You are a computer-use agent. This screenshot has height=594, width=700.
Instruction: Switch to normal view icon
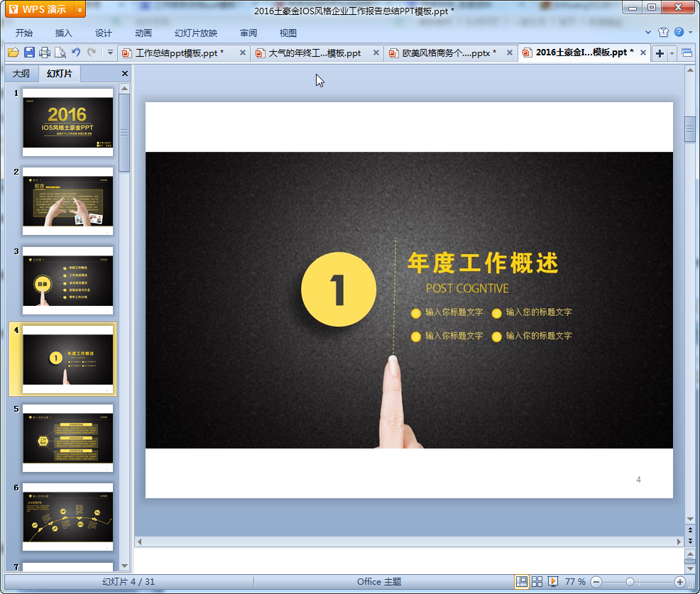[521, 581]
